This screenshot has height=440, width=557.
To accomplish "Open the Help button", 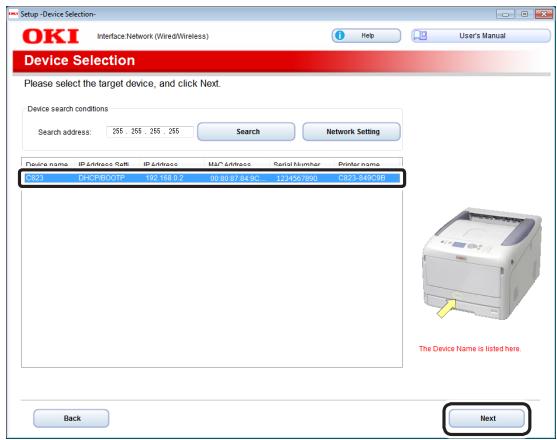I will [366, 36].
